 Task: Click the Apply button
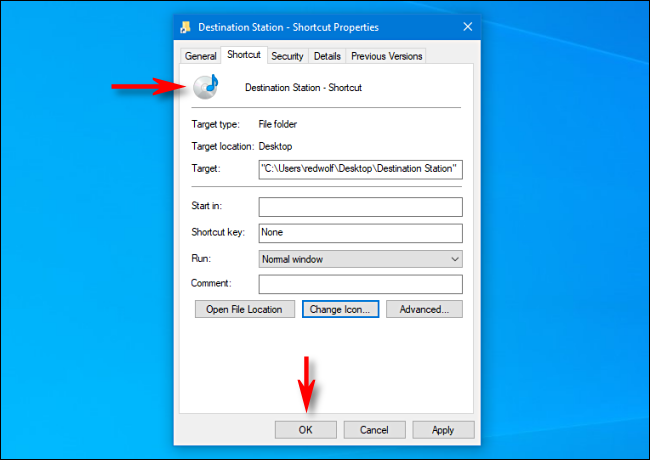443,430
